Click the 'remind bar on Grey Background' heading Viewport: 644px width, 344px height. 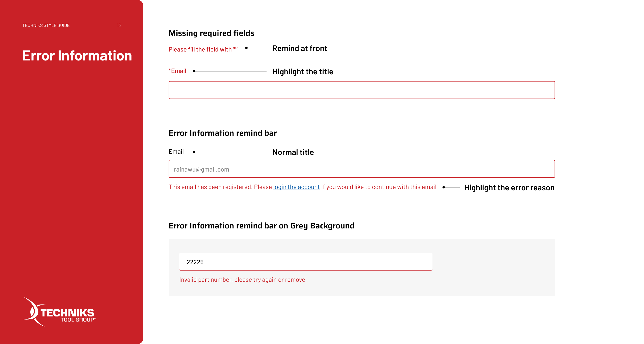click(261, 226)
